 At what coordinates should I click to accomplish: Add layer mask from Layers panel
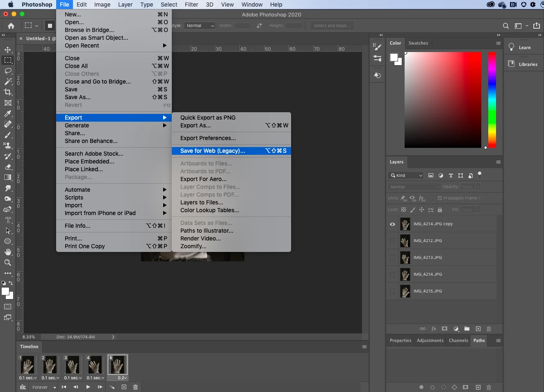tap(444, 329)
